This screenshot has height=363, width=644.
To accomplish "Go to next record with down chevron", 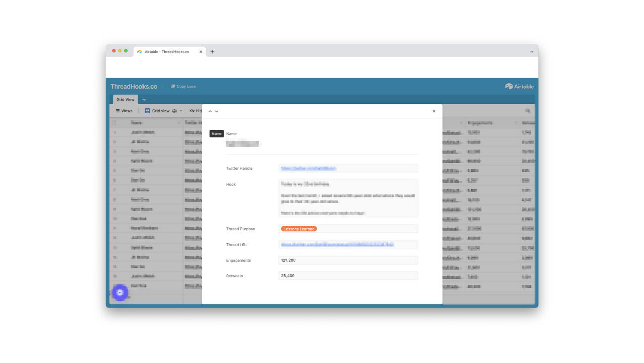I will coord(217,111).
